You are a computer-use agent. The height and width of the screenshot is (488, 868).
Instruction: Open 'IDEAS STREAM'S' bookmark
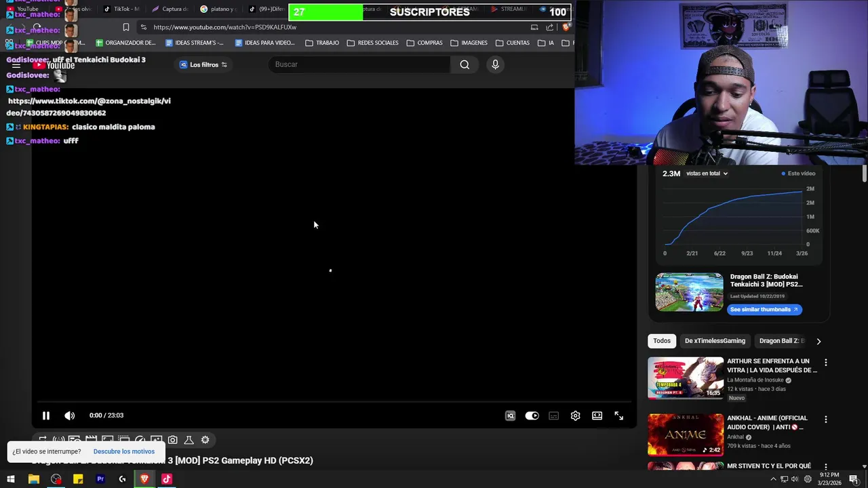[x=193, y=43]
